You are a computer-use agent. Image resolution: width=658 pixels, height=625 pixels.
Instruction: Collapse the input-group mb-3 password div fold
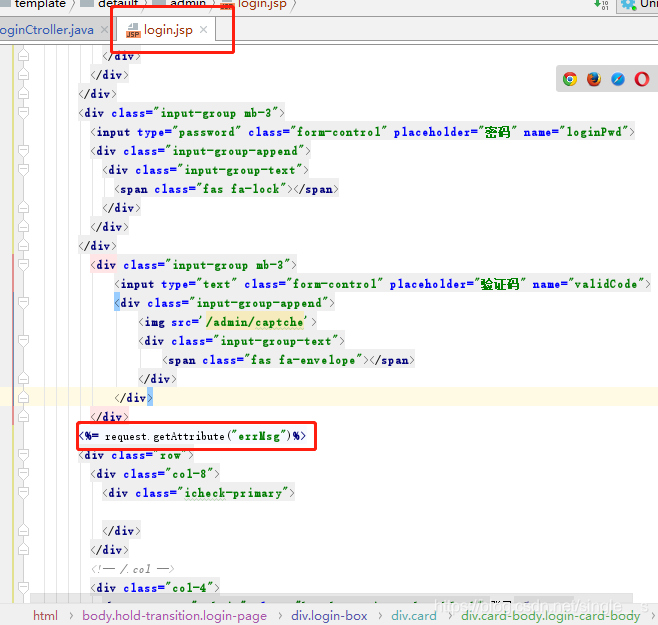pos(24,112)
